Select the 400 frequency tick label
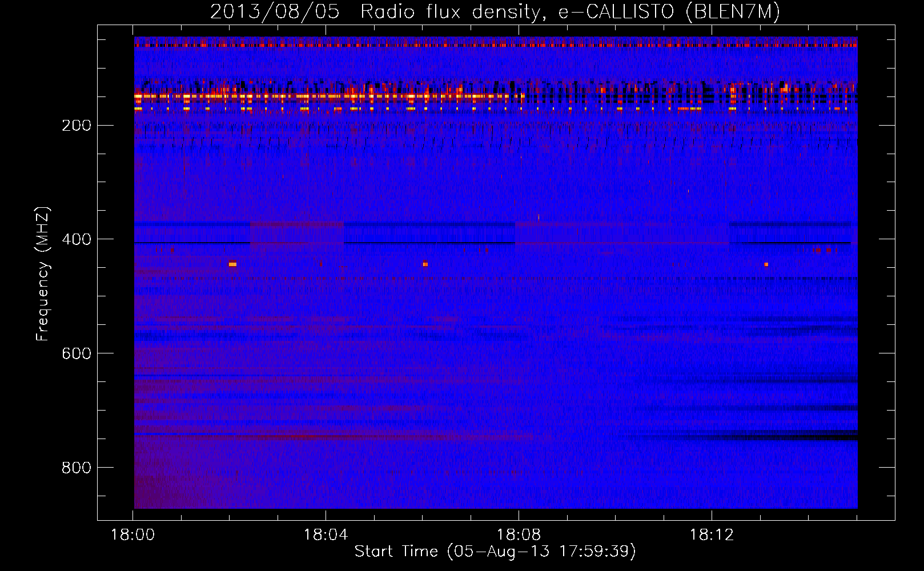The height and width of the screenshot is (571, 924). pos(76,239)
